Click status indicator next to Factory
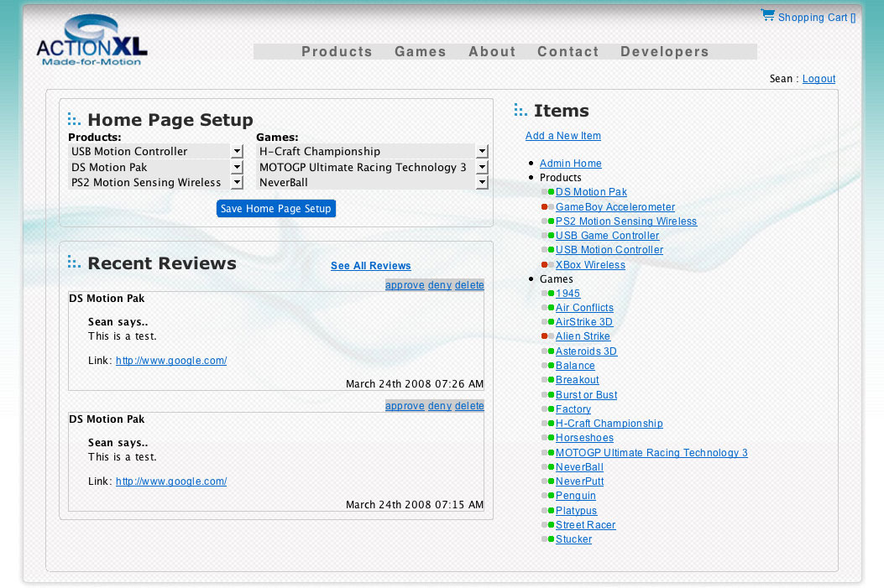884x588 pixels. point(548,409)
